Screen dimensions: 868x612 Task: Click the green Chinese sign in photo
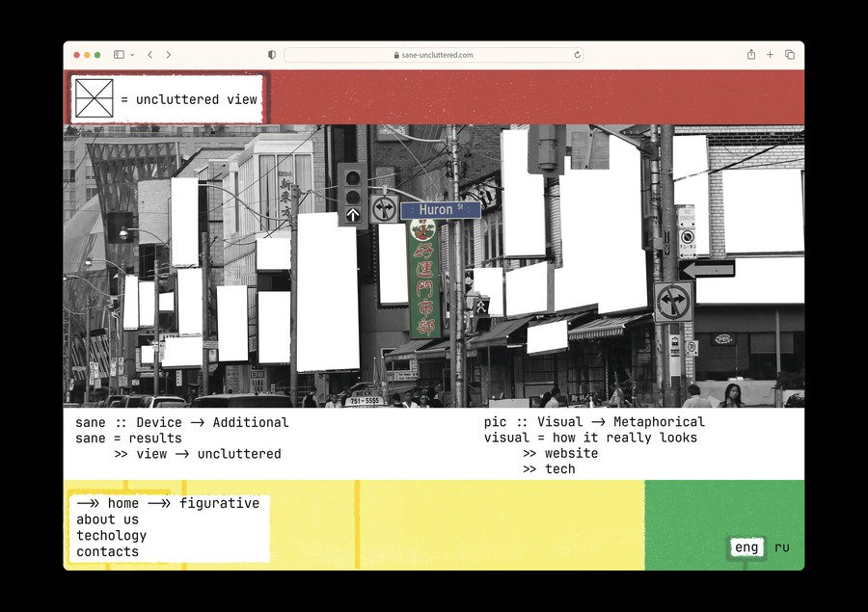(424, 279)
